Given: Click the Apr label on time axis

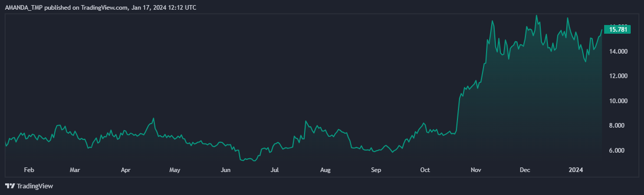Looking at the screenshot, I should [125, 169].
